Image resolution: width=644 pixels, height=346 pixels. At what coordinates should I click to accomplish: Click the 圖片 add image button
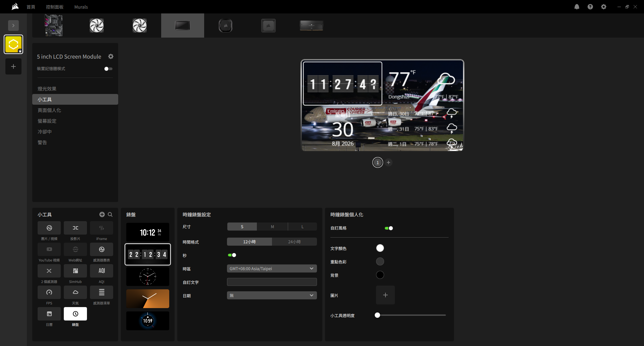[385, 295]
